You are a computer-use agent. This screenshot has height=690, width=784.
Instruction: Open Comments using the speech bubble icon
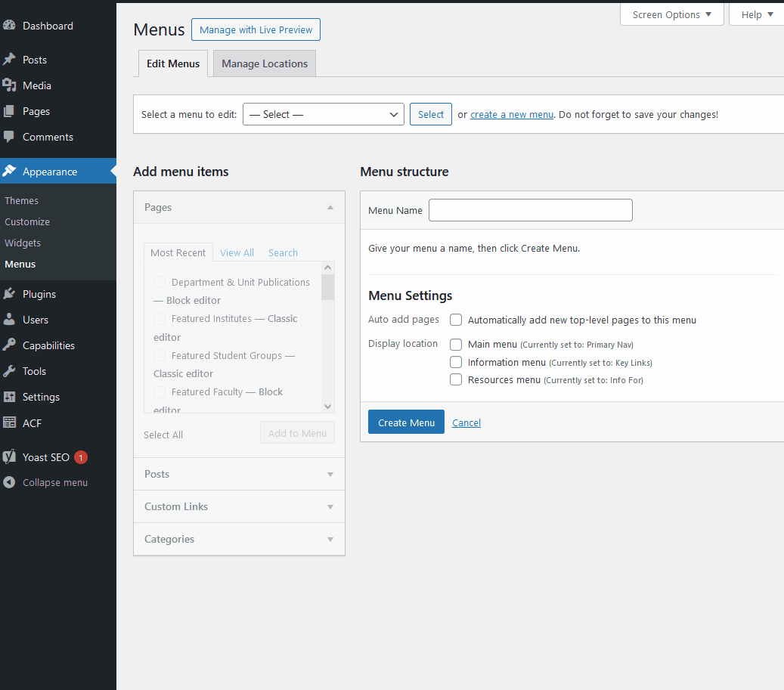tap(10, 136)
